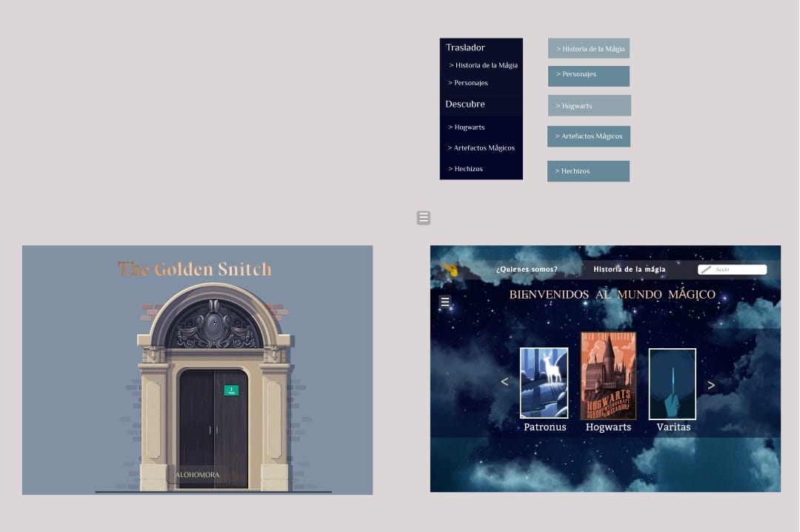
Task: Click the Descubre heading in dark menu
Action: tap(464, 104)
